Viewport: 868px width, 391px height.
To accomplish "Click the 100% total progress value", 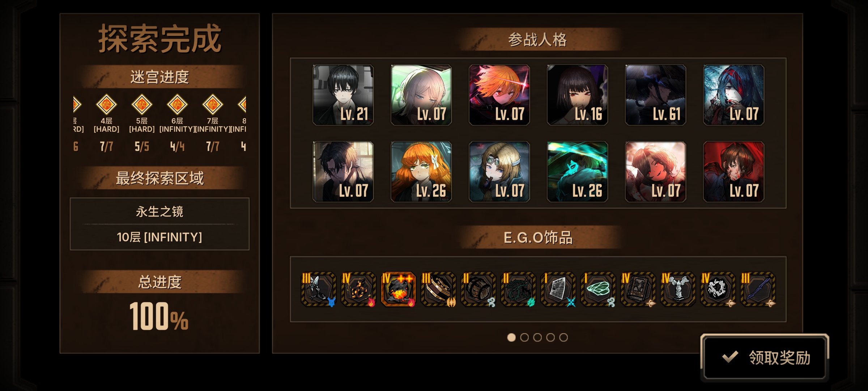I will tap(159, 316).
